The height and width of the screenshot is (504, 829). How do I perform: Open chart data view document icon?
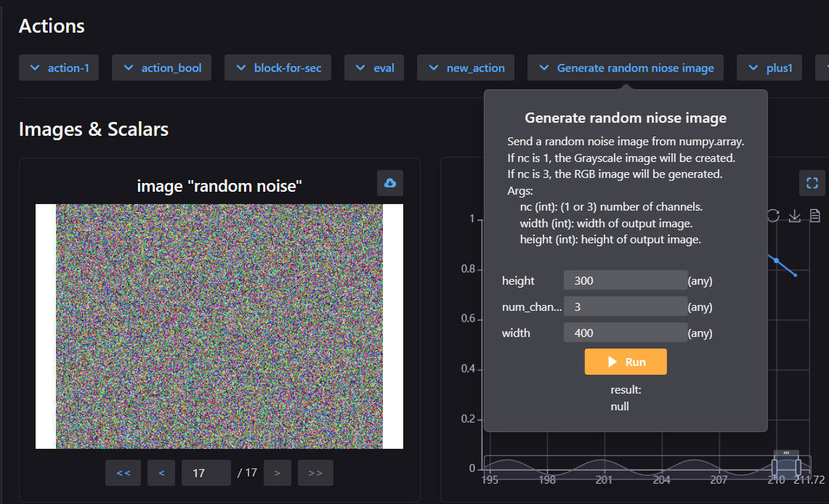[x=815, y=216]
